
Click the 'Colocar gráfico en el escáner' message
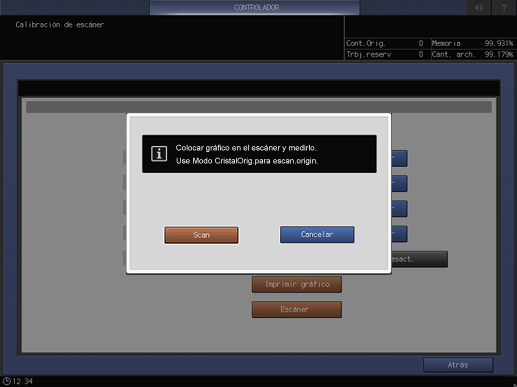click(x=246, y=148)
